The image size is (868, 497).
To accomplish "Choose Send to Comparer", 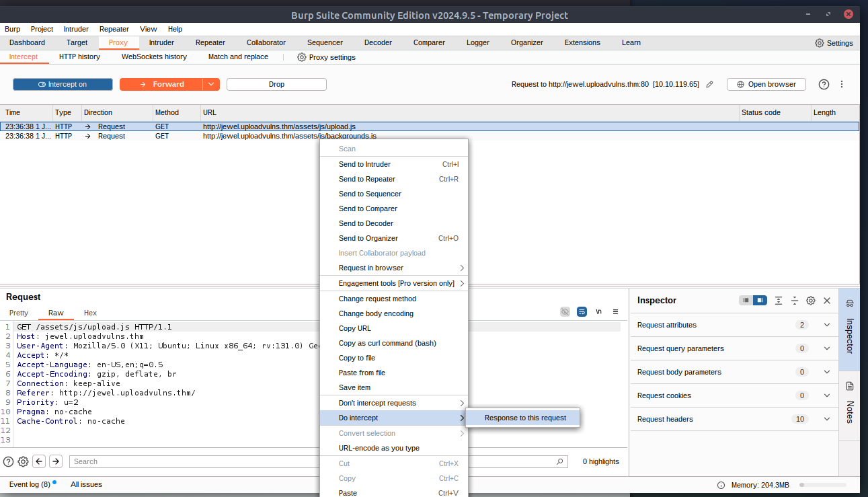I will [x=393, y=208].
